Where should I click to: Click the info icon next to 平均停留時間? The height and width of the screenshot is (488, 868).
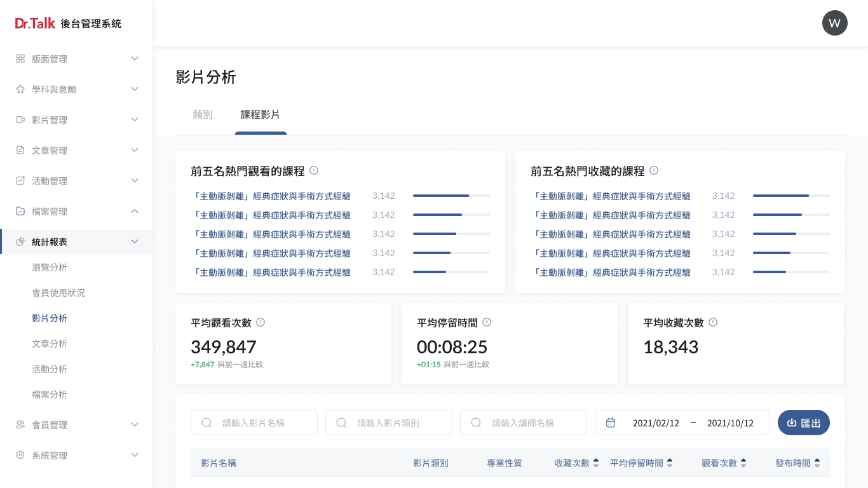487,323
